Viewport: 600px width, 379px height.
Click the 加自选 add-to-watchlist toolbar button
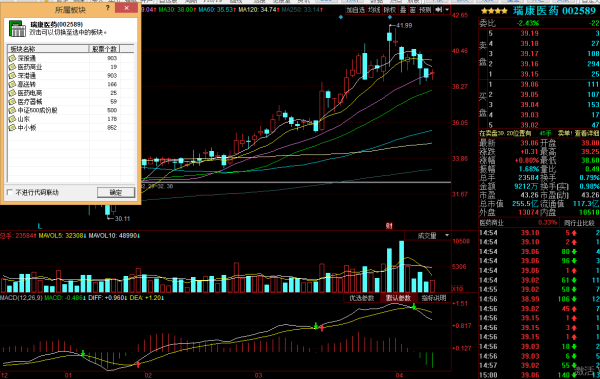click(355, 10)
